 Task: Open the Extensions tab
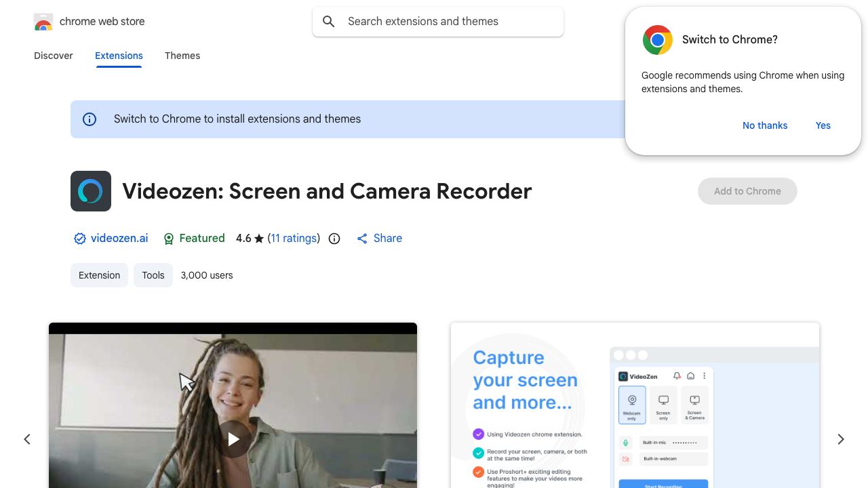[119, 56]
